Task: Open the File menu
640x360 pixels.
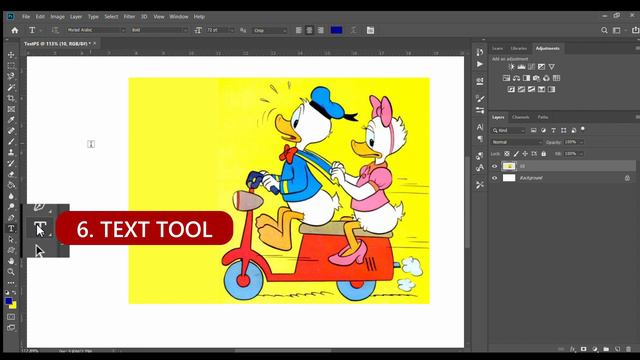Action: (x=26, y=17)
